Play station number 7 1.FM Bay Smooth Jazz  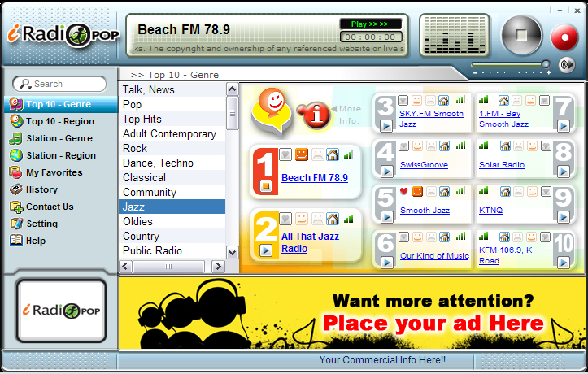tap(563, 126)
